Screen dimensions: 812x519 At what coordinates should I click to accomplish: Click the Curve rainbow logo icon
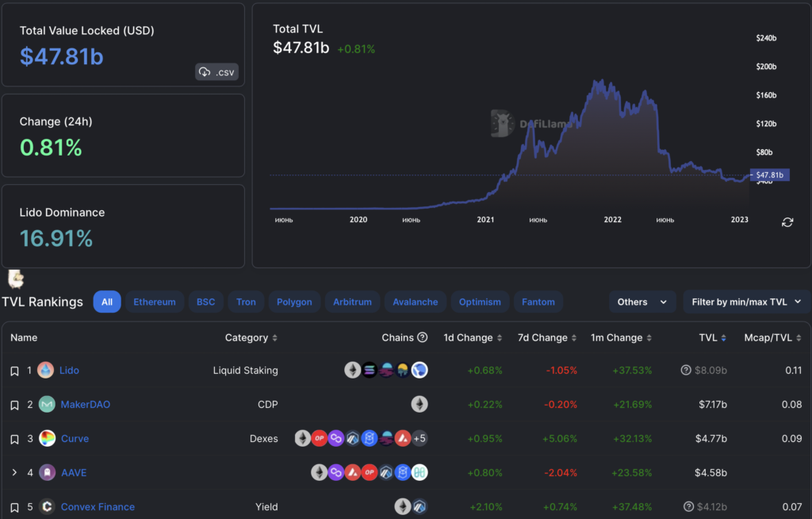[x=47, y=439]
